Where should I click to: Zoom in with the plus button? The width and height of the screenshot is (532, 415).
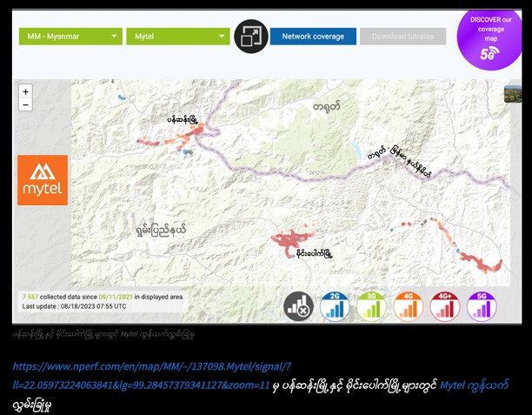pyautogui.click(x=25, y=91)
